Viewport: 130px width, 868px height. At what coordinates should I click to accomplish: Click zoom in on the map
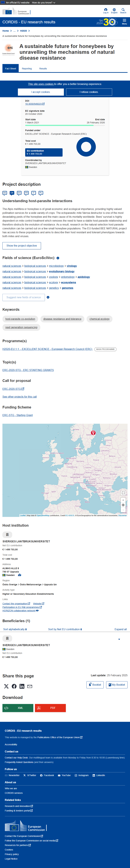(123, 500)
